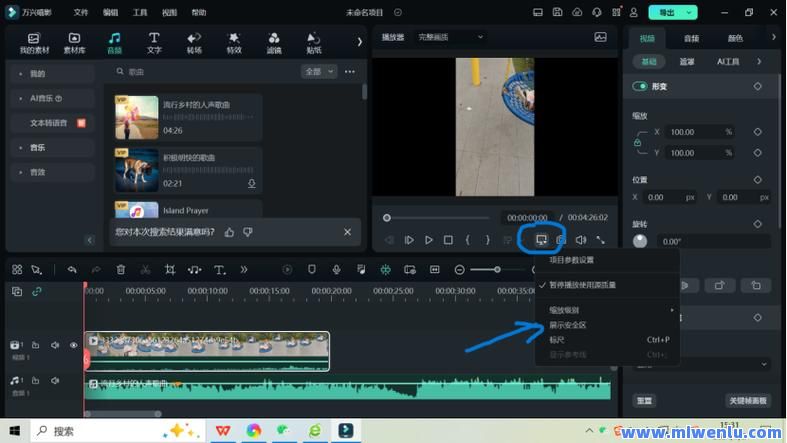Open the 全部 filter dropdown

(x=318, y=72)
